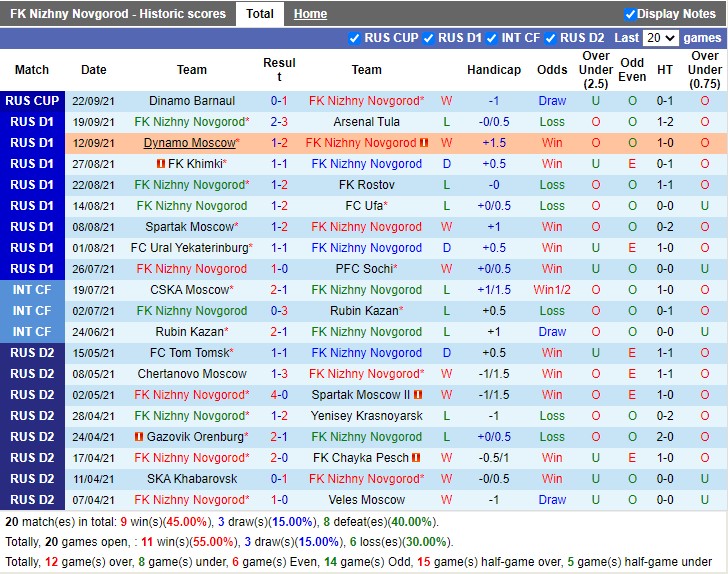Toggle the Display Notes checkbox
This screenshot has height=574, width=728.
coord(630,14)
